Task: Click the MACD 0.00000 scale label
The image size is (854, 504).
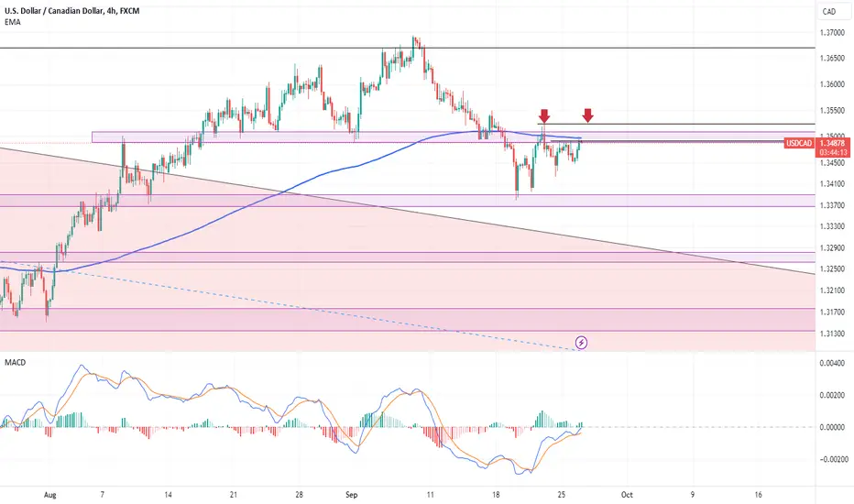Action: click(x=832, y=427)
